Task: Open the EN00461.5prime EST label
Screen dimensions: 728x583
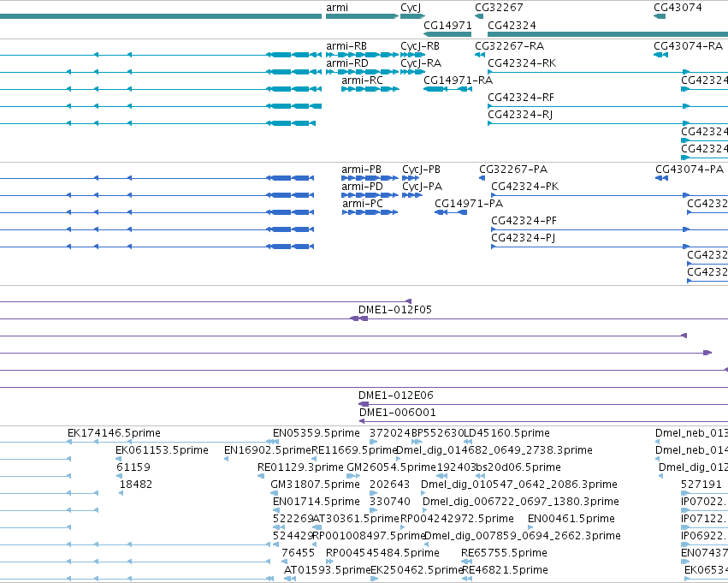Action: tap(571, 520)
